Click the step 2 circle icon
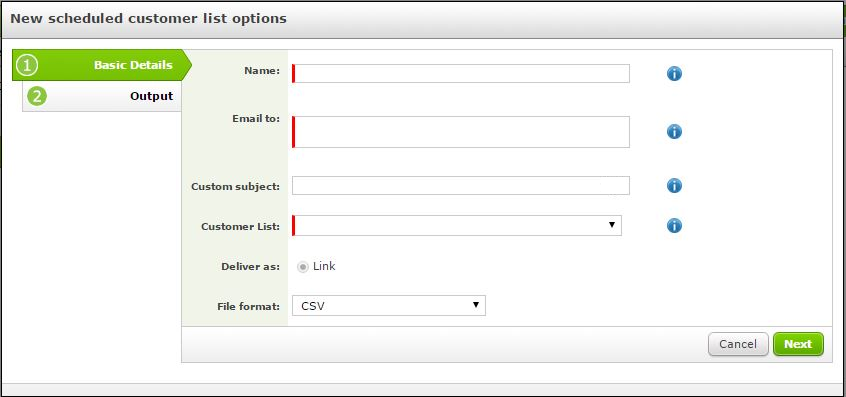 pos(37,96)
